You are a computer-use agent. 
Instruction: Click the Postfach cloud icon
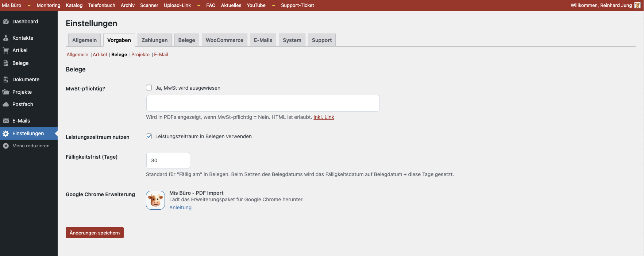click(6, 104)
